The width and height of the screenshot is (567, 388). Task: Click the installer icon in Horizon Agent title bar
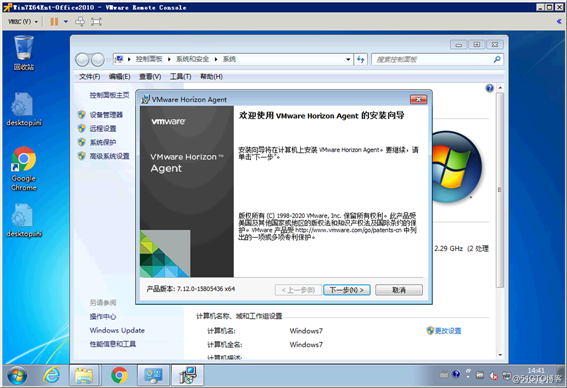pyautogui.click(x=146, y=99)
